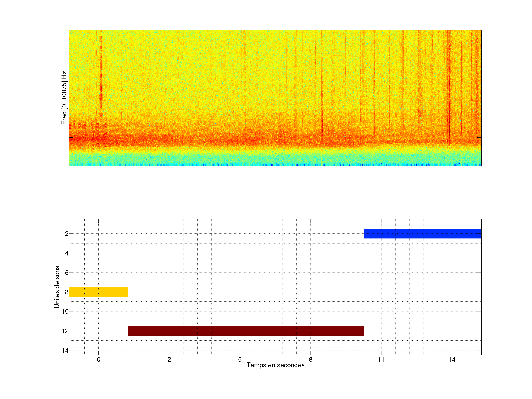532x399 pixels.
Task: Click the 'Unites de sons' axis label
Action: [57, 287]
